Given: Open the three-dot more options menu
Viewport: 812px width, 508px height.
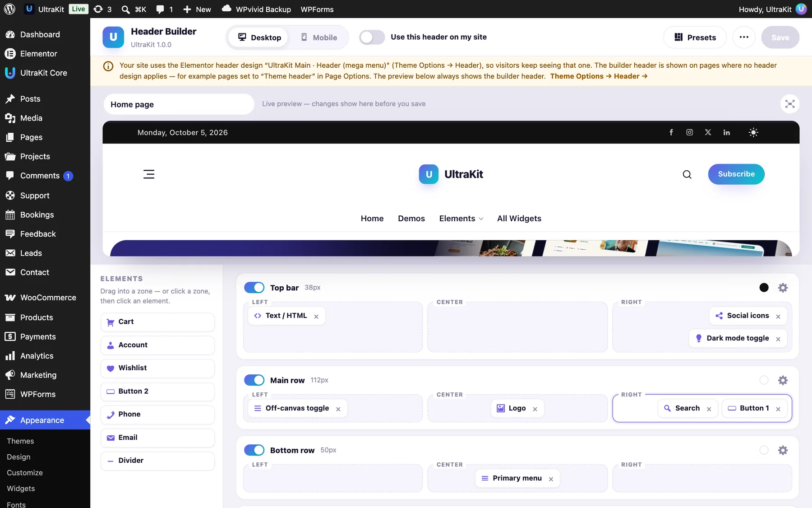Looking at the screenshot, I should click(744, 37).
